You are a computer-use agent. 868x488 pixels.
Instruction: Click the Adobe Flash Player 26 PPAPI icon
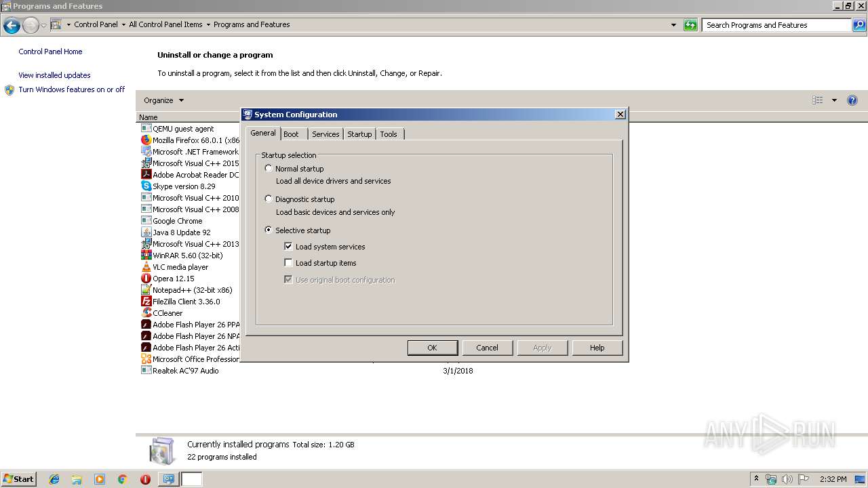click(x=146, y=324)
